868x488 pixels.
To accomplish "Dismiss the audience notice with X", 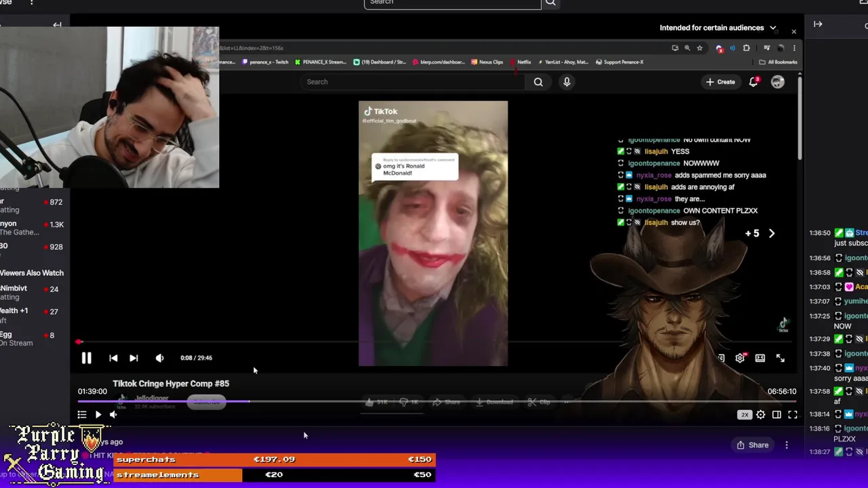I will coord(793,31).
